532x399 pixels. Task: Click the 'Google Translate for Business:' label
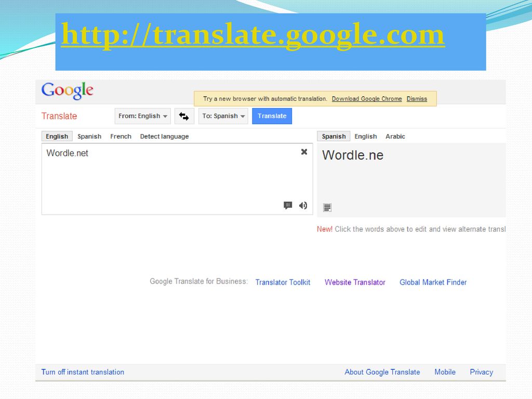(199, 281)
